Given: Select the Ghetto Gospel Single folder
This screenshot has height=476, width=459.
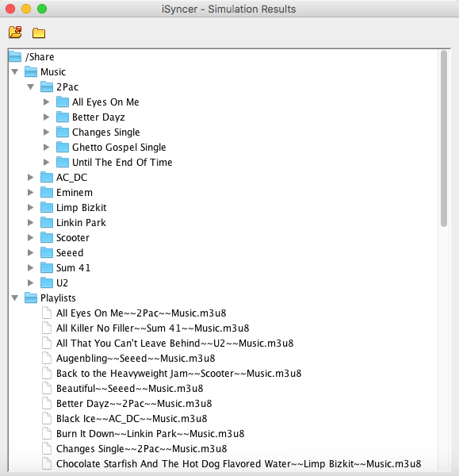Looking at the screenshot, I should (x=119, y=148).
